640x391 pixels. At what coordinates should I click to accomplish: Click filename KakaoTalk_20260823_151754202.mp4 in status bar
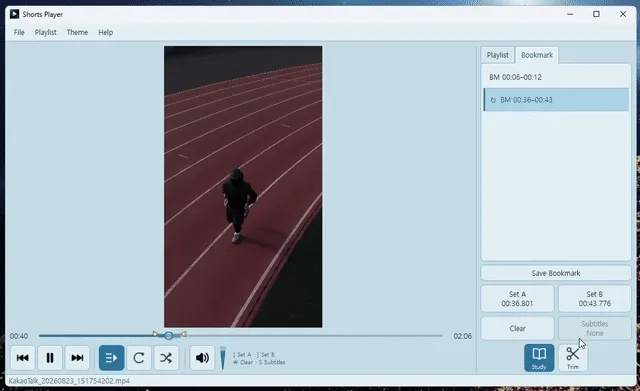pos(69,381)
